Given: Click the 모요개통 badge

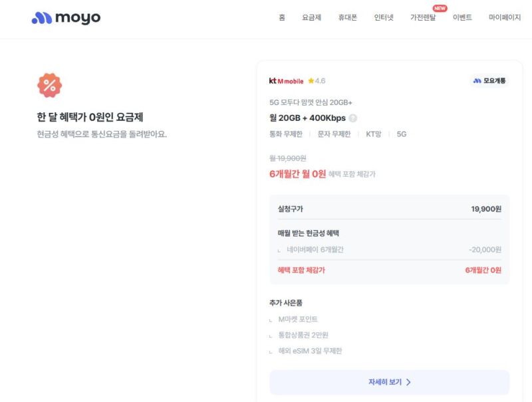Looking at the screenshot, I should pyautogui.click(x=489, y=80).
